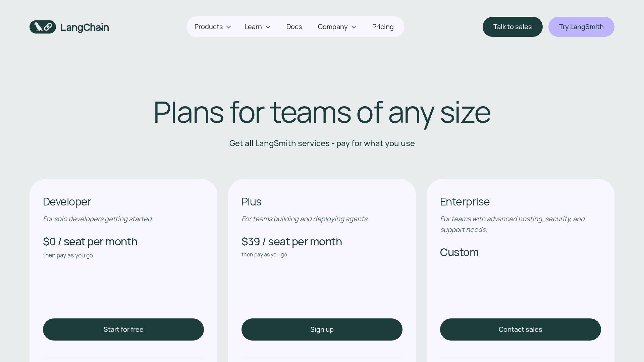Click the Plus plan heading
644x362 pixels.
(x=251, y=202)
